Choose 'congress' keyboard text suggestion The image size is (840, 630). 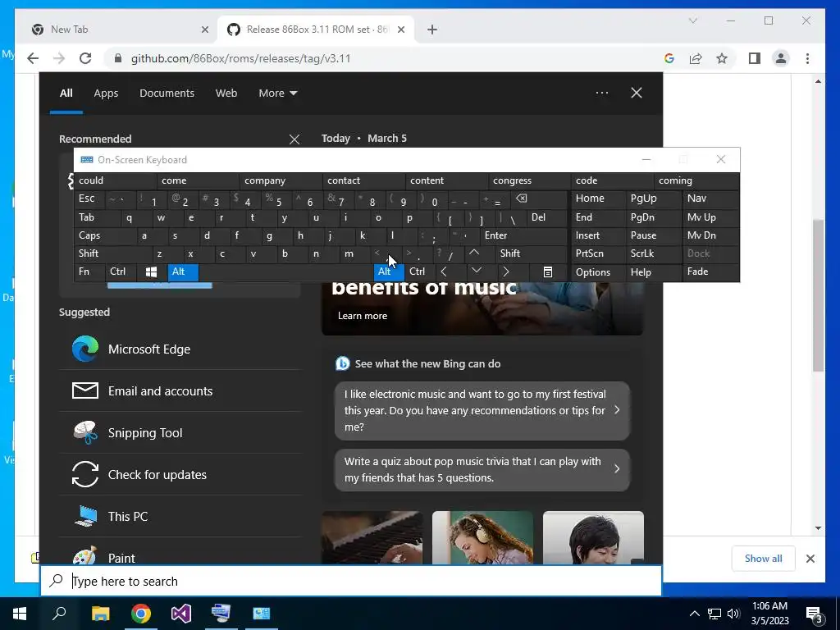(x=529, y=180)
